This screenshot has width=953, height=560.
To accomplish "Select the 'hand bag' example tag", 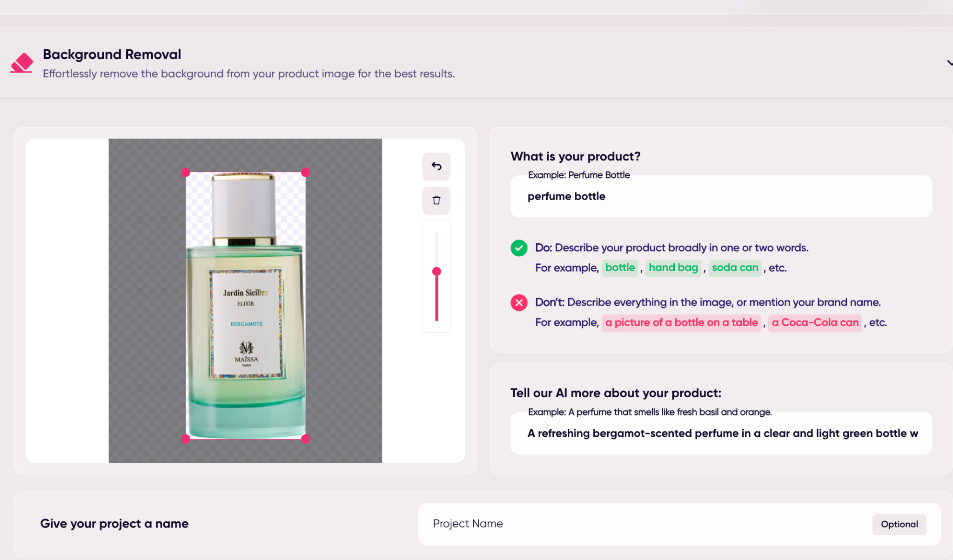I will click(673, 268).
